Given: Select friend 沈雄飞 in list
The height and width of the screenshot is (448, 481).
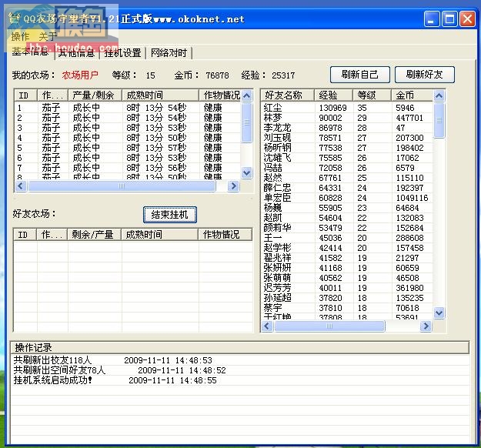Looking at the screenshot, I should [347, 158].
